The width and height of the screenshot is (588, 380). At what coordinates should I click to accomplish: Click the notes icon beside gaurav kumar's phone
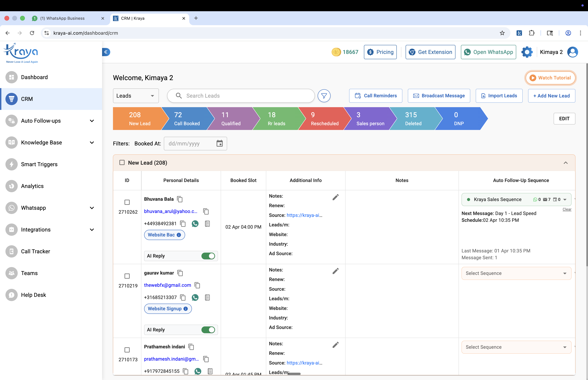click(207, 297)
